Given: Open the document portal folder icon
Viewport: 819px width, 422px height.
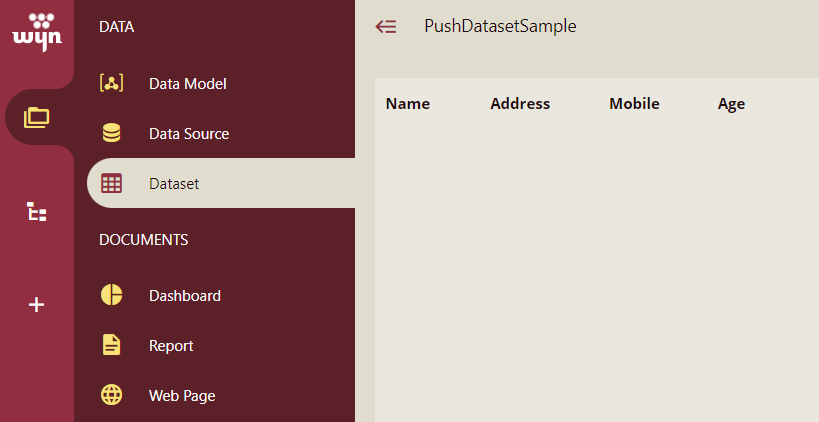Looking at the screenshot, I should pos(37,117).
